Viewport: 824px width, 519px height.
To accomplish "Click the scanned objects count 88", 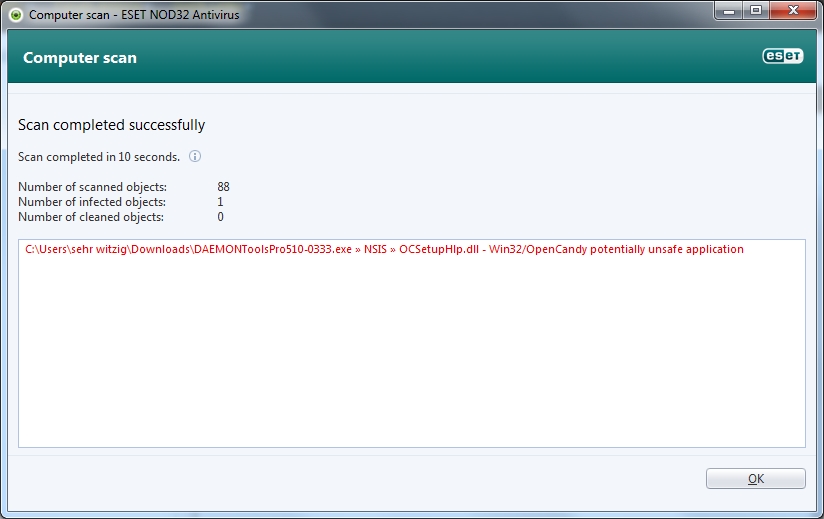I will (223, 187).
